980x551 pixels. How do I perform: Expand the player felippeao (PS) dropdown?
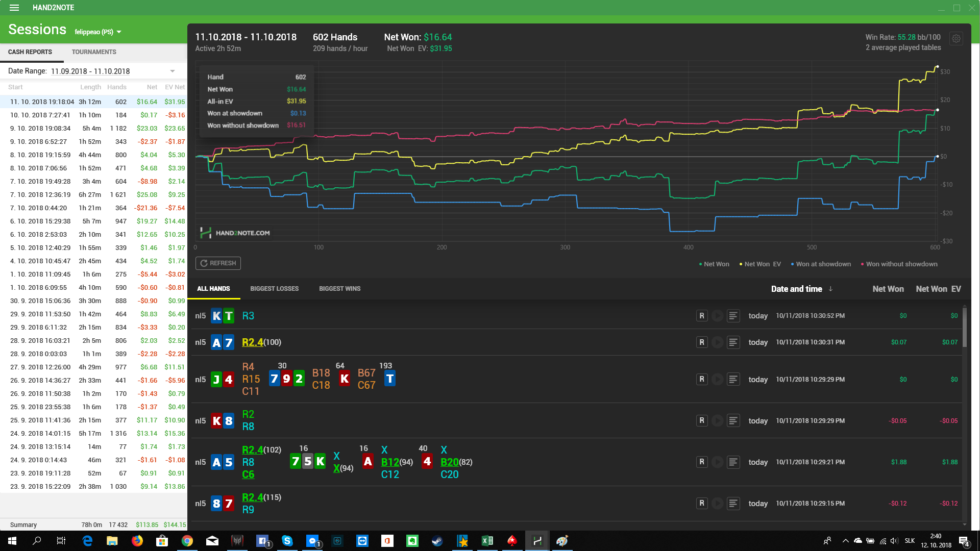[x=98, y=32]
